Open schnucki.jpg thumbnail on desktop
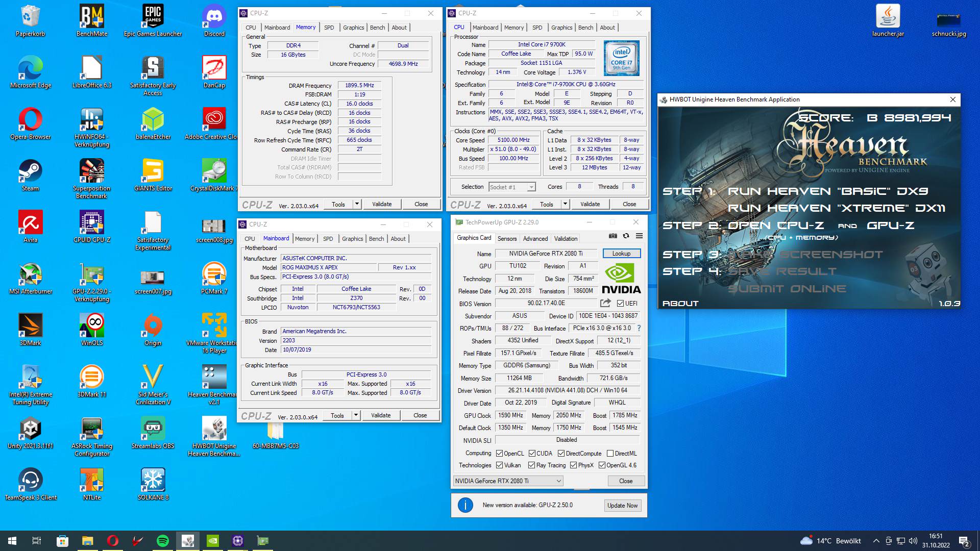 [949, 21]
